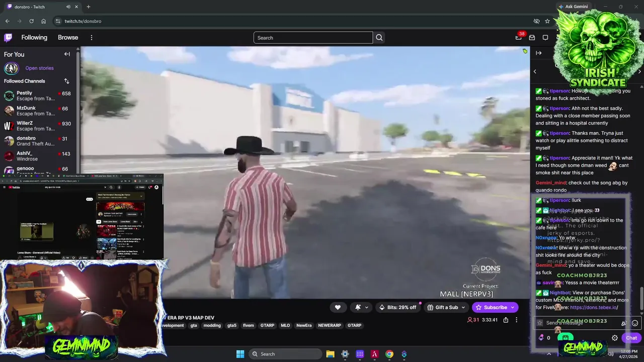644x362 pixels.
Task: Open the three-dot More menu in Twitch header
Action: [92, 38]
